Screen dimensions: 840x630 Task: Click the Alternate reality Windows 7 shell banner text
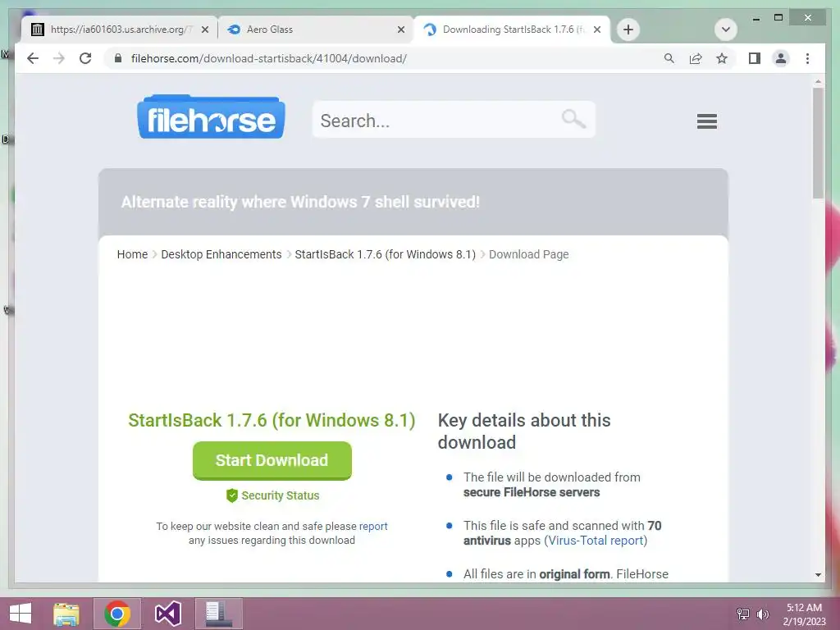click(x=300, y=202)
